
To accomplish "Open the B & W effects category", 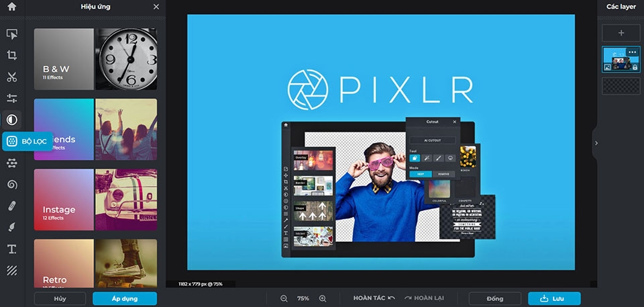I will click(x=64, y=59).
